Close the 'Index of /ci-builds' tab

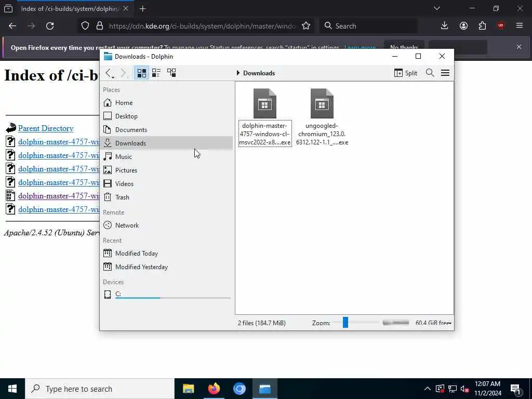pos(126,9)
